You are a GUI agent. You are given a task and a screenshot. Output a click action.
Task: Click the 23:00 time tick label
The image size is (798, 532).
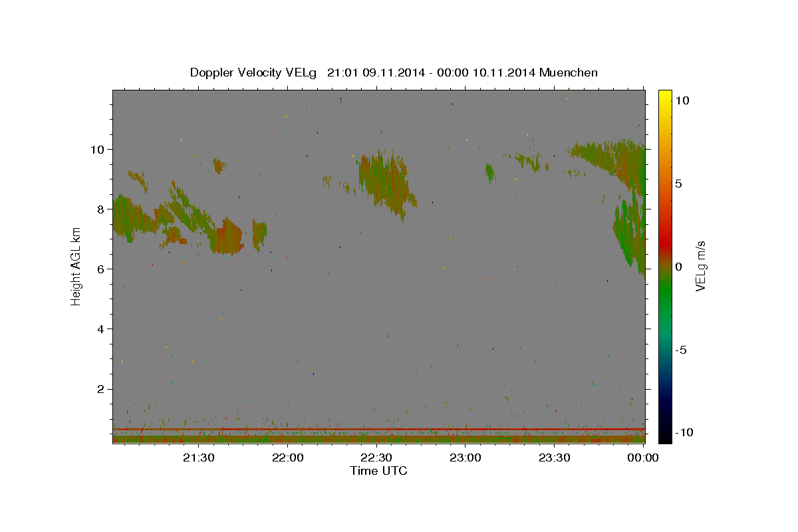pyautogui.click(x=465, y=458)
